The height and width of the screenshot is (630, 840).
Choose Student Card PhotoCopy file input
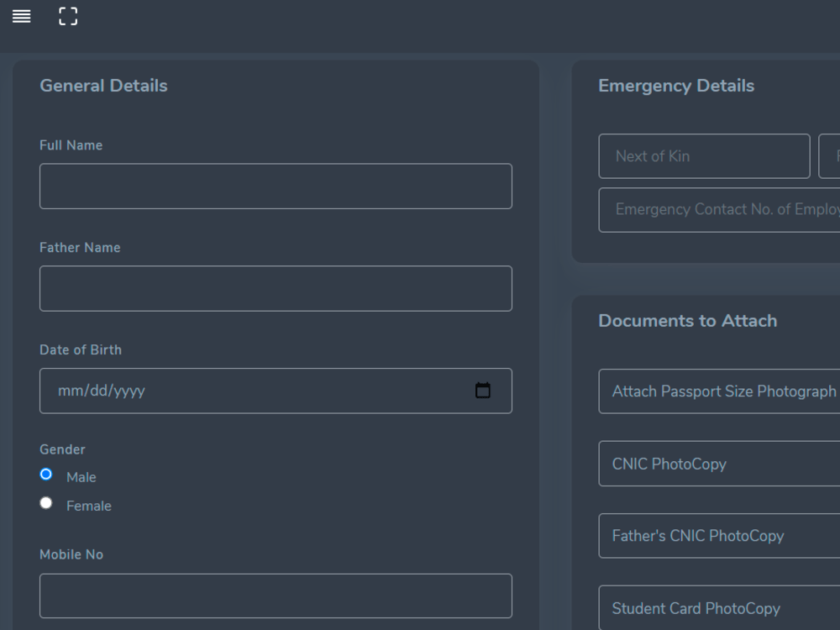719,608
